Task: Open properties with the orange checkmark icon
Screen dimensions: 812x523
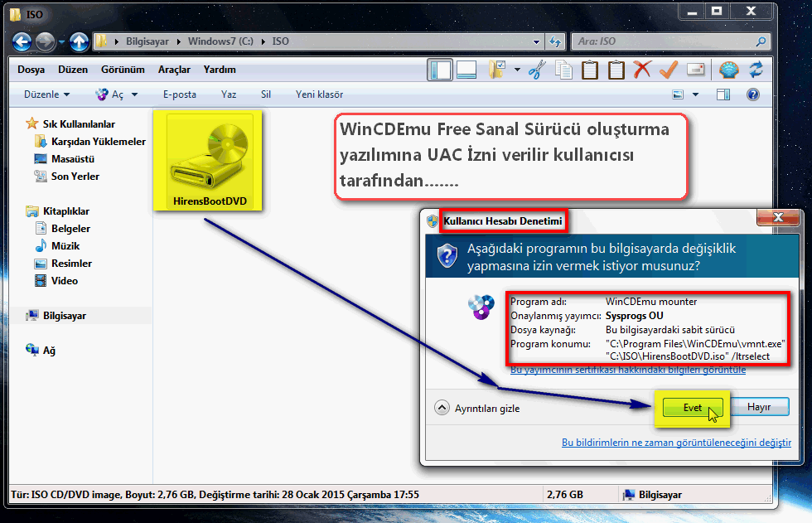Action: (669, 70)
